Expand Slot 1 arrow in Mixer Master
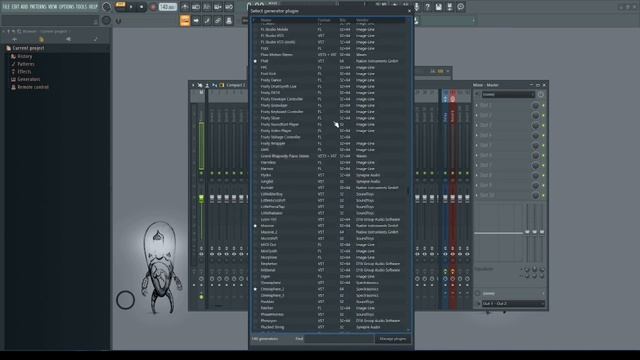The height and width of the screenshot is (360, 640). [x=476, y=105]
